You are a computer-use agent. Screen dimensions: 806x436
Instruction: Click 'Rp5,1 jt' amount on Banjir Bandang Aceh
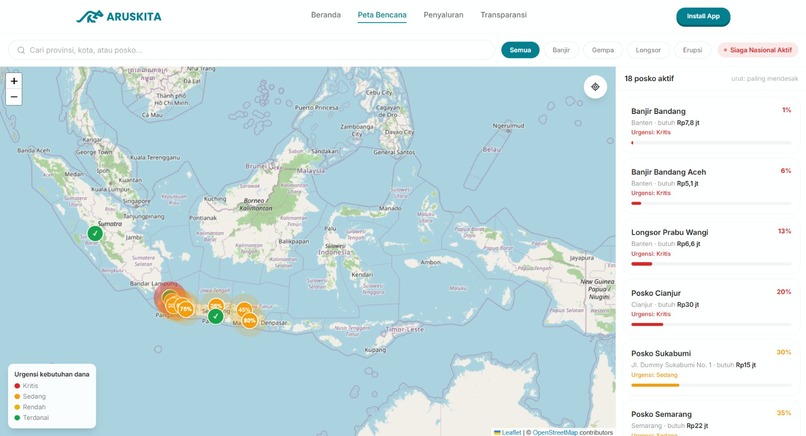(x=687, y=184)
